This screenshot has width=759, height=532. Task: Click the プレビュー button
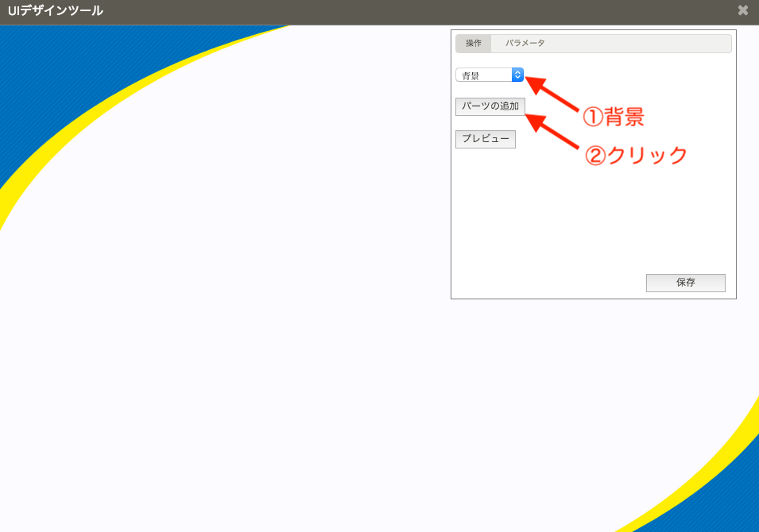(485, 139)
